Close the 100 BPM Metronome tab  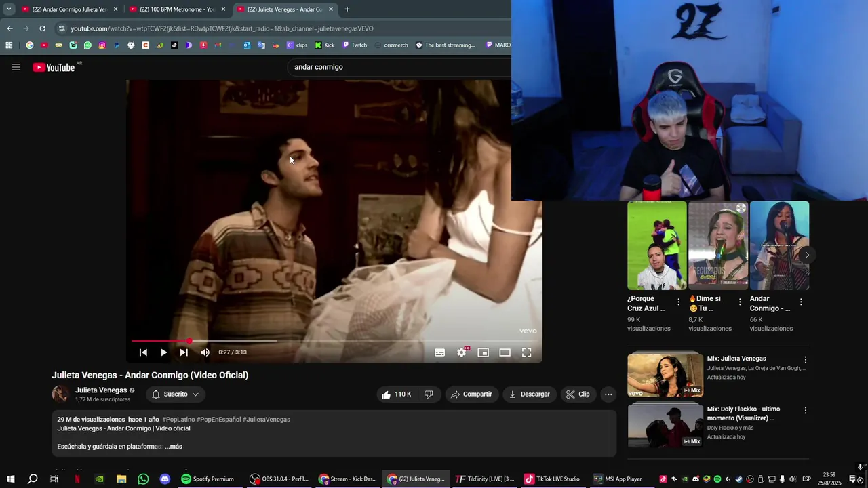pyautogui.click(x=223, y=9)
